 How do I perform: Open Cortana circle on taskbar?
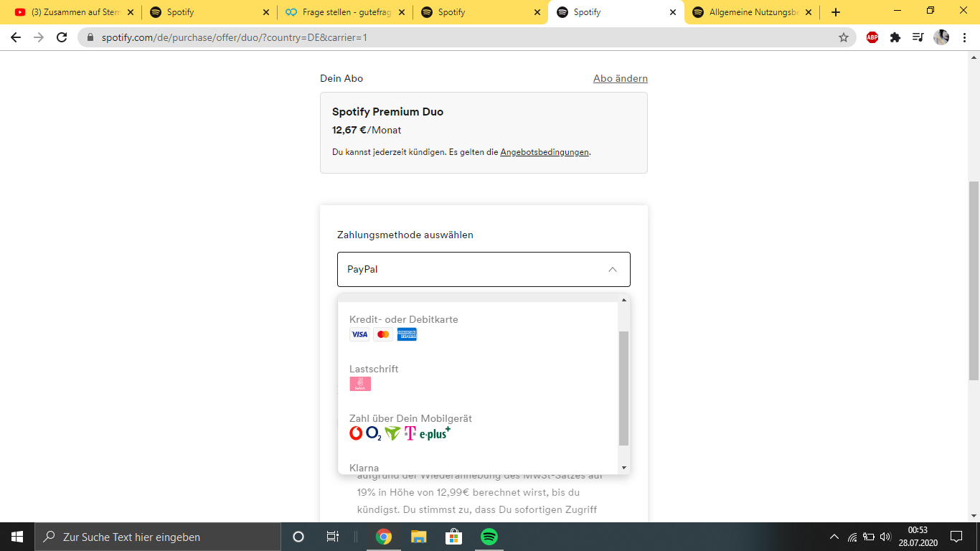(298, 537)
